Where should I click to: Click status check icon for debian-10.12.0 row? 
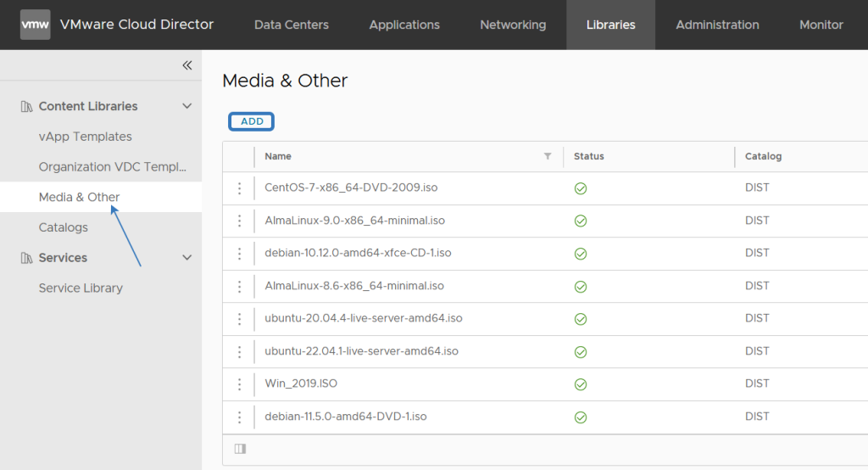coord(580,254)
